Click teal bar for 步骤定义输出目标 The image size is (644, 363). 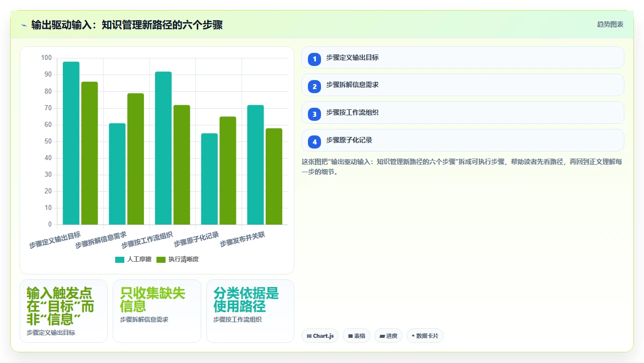(x=71, y=143)
